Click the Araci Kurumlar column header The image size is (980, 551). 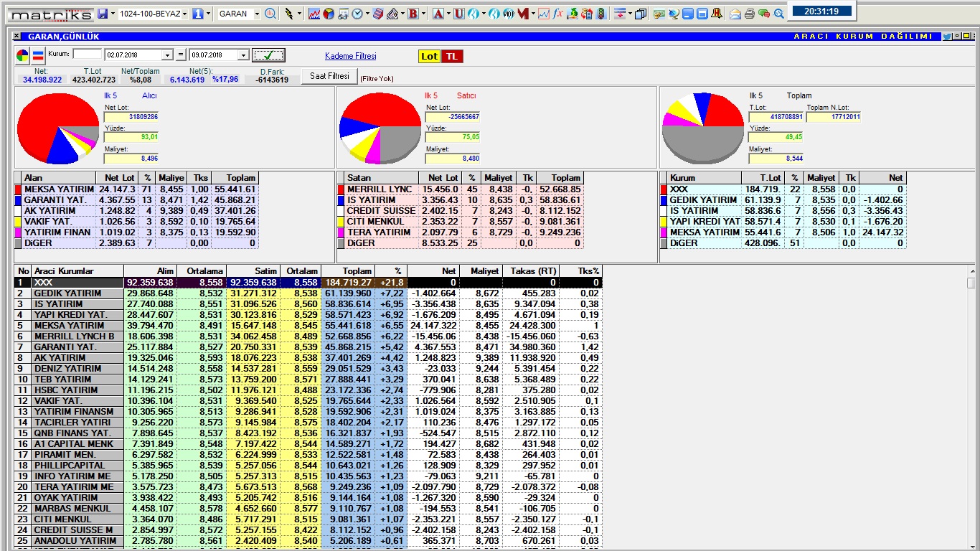77,271
